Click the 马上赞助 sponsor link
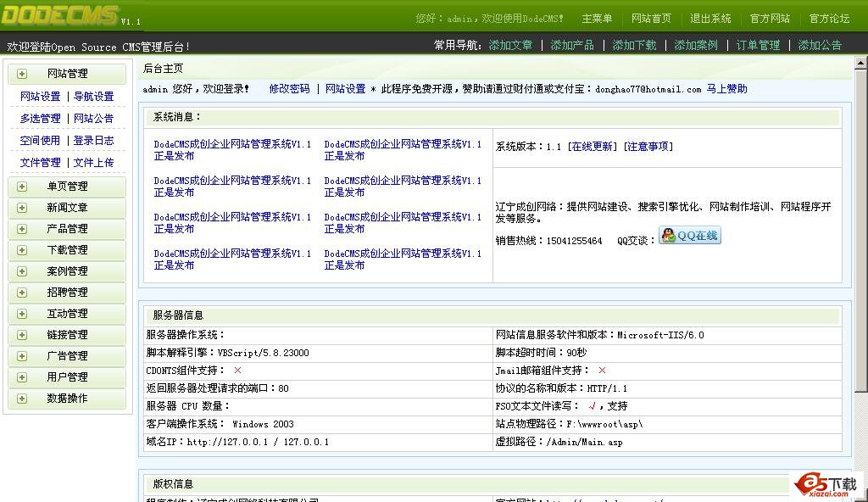 click(x=726, y=89)
